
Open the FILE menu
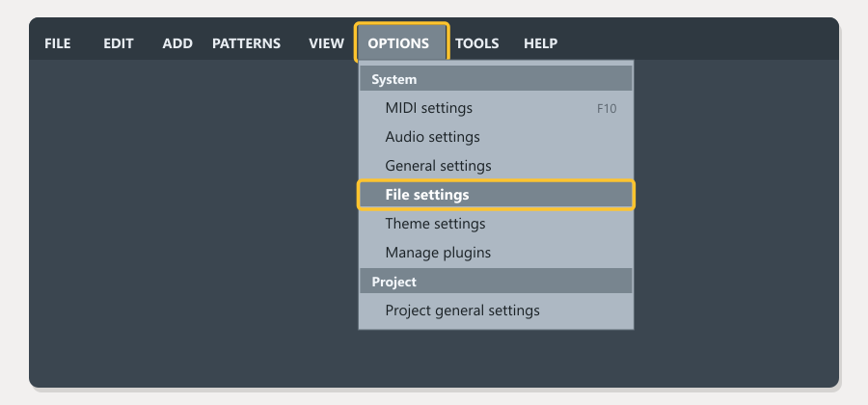pos(58,43)
